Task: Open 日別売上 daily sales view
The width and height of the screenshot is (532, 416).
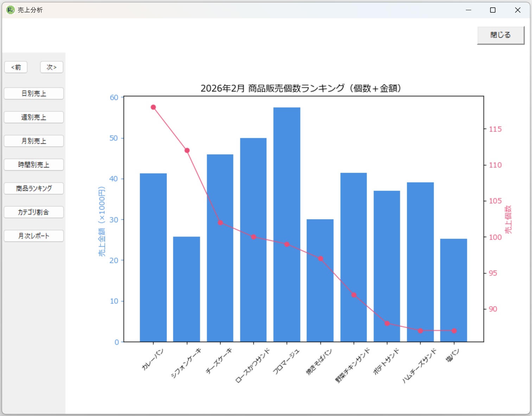Action: point(33,93)
